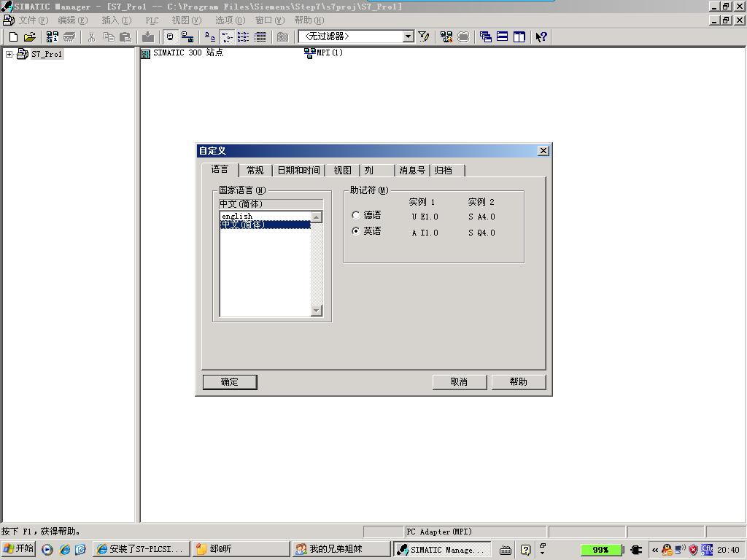Switch to the 常规 tab

pyautogui.click(x=255, y=171)
